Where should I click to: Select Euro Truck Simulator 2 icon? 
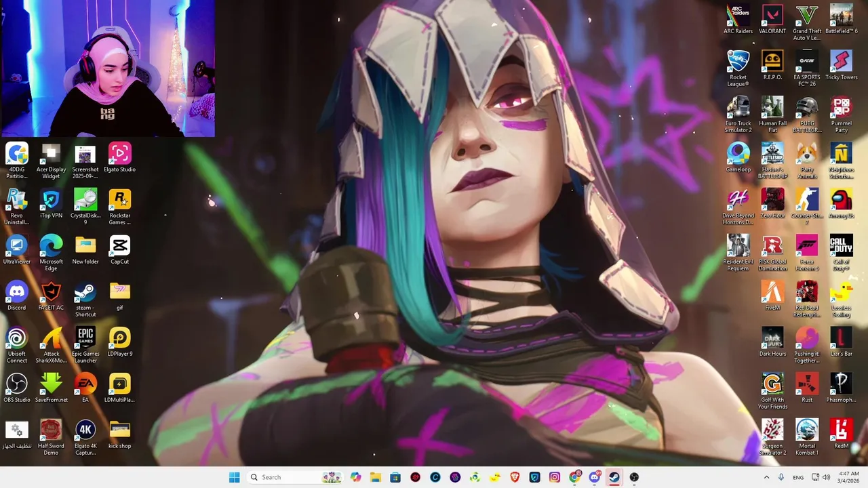[x=738, y=115]
